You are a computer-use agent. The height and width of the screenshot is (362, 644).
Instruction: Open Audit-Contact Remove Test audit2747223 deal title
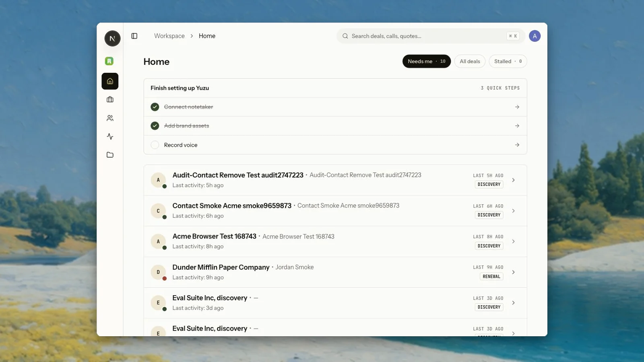click(x=238, y=175)
